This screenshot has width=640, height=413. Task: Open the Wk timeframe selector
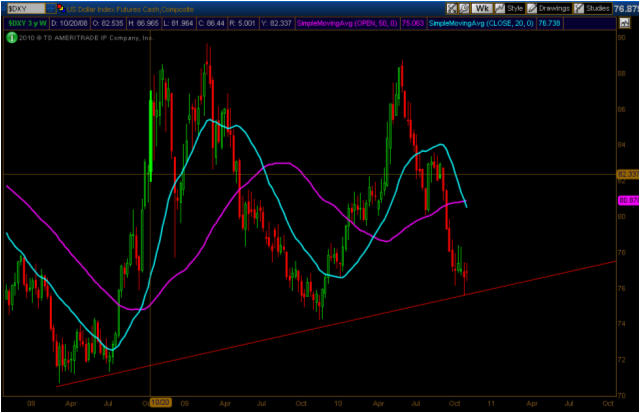pos(481,8)
